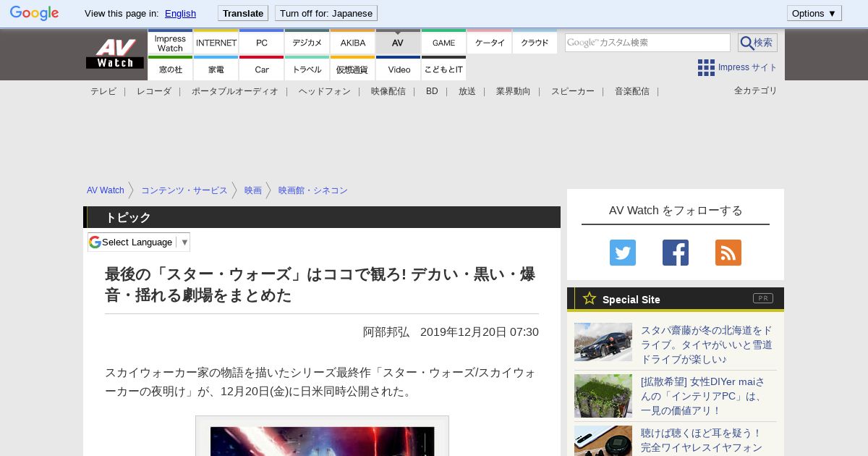Open the 放送 category

tap(467, 91)
